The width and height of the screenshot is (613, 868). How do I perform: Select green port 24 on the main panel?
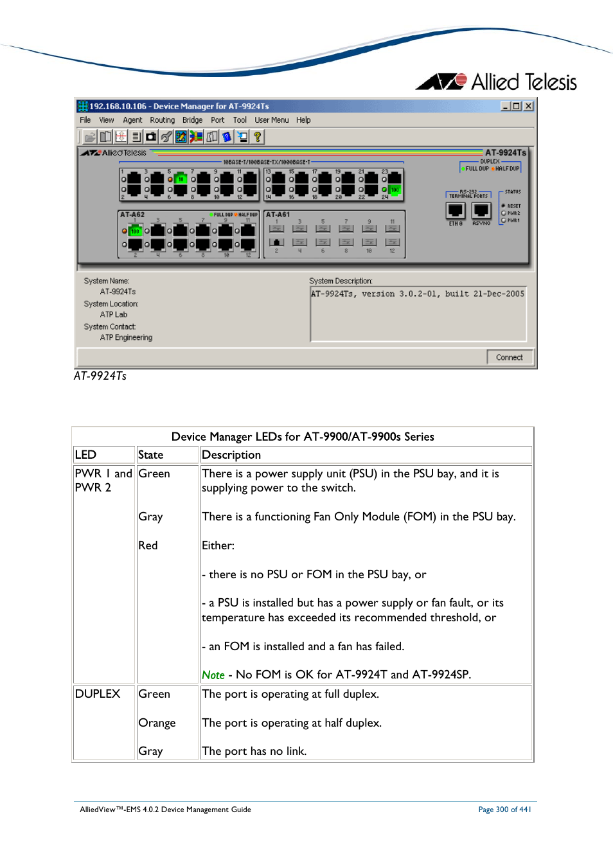tap(395, 190)
